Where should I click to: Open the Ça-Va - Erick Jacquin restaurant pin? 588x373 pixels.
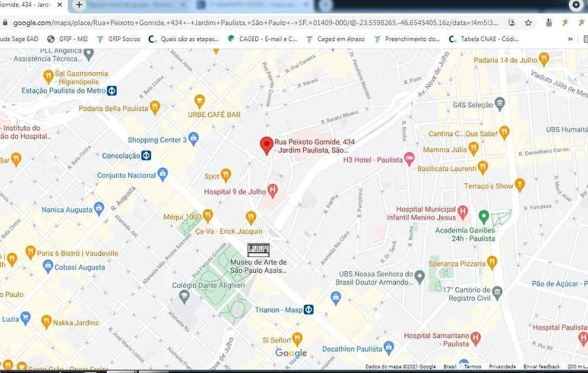point(251,217)
